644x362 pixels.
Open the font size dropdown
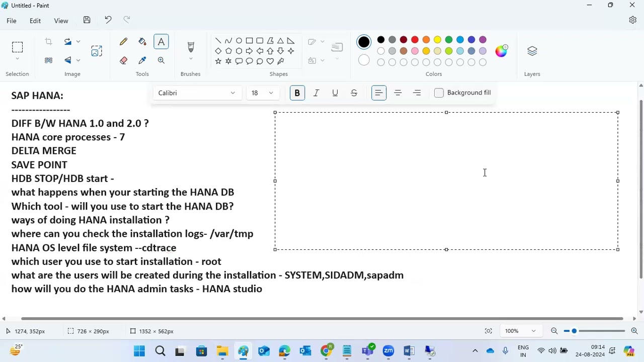click(x=262, y=93)
